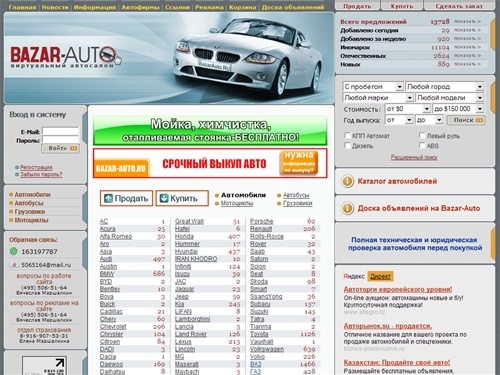Click the BAZAR-AUTO logo

pos(66,56)
